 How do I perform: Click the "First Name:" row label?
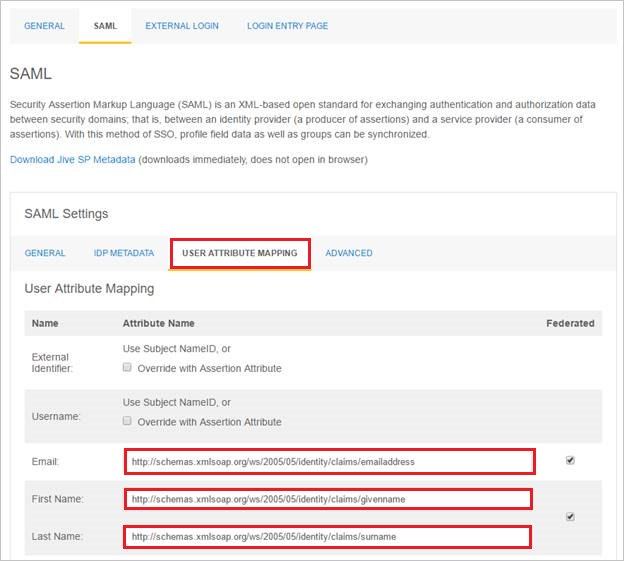pyautogui.click(x=57, y=499)
